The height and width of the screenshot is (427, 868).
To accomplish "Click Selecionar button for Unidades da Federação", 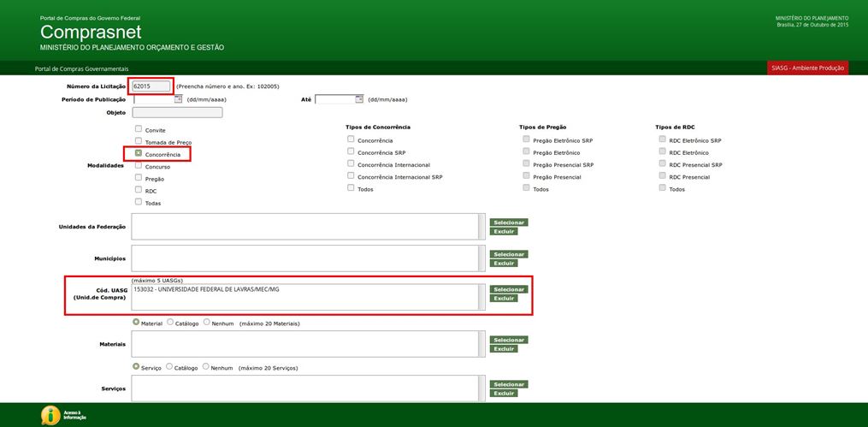I will point(508,222).
